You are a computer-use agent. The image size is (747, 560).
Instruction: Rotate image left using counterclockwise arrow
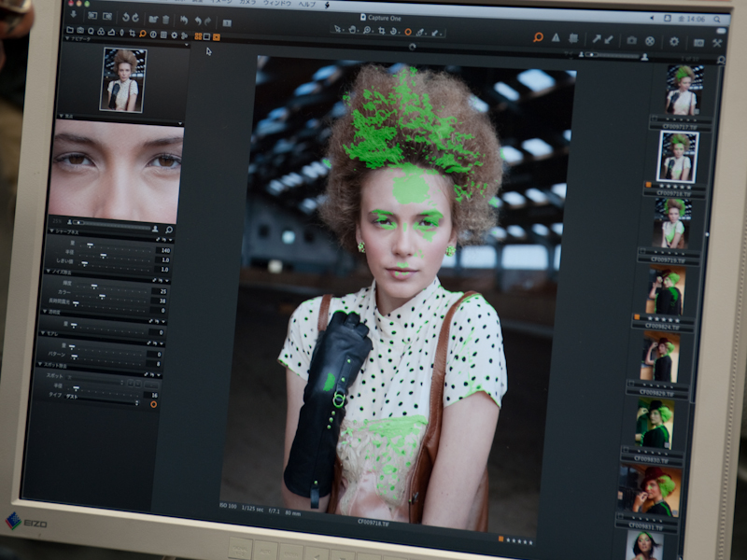(125, 18)
